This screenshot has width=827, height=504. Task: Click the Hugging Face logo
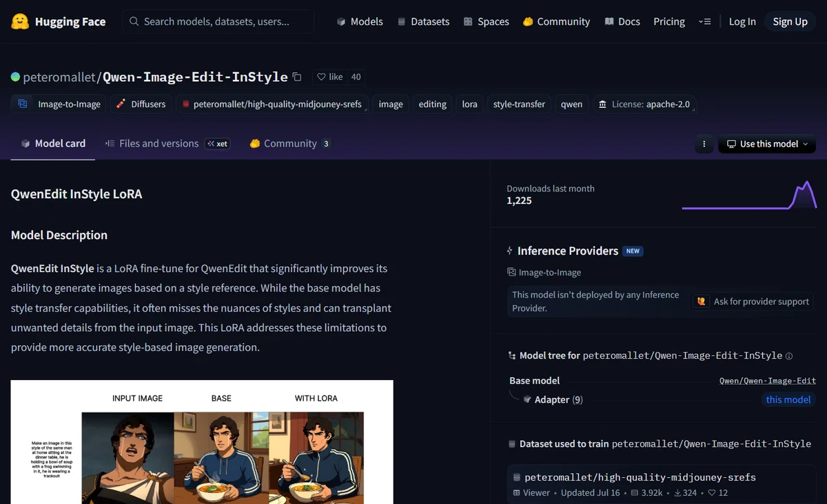click(x=59, y=21)
